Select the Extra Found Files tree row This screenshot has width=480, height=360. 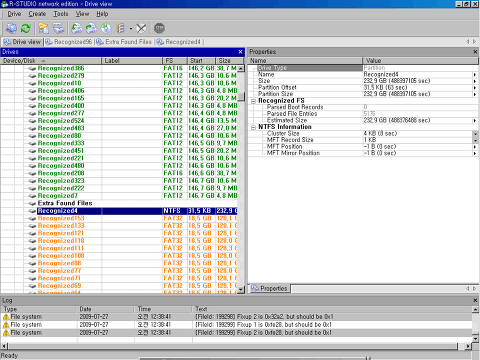[x=65, y=203]
